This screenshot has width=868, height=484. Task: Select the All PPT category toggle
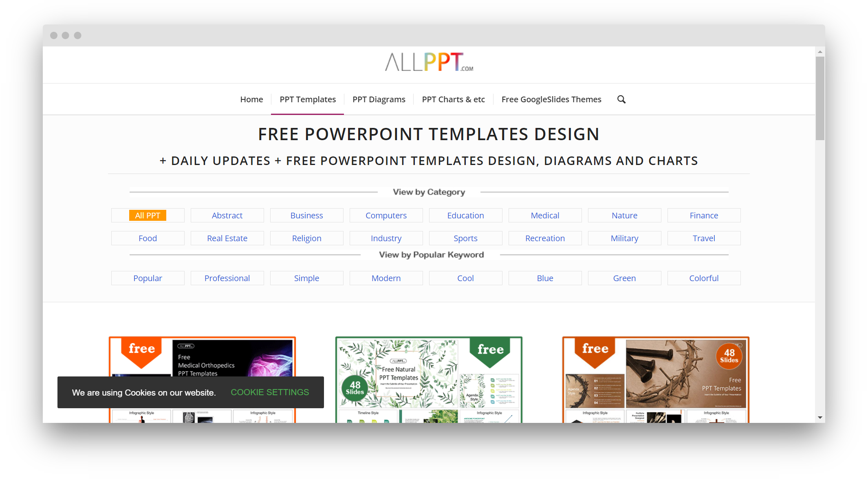[148, 216]
